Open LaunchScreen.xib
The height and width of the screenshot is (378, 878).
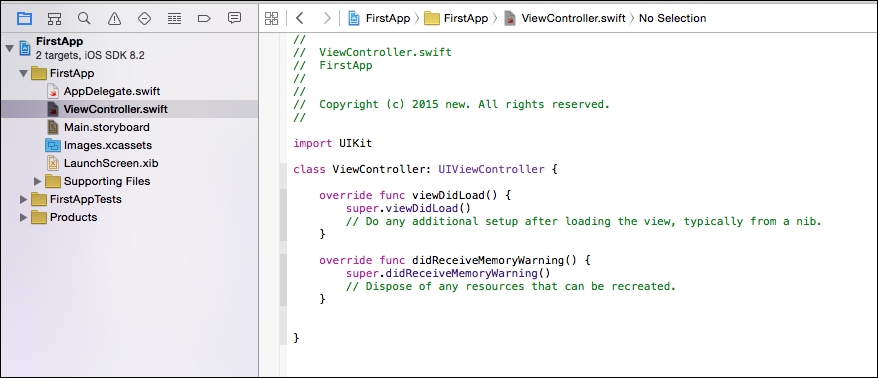(111, 164)
